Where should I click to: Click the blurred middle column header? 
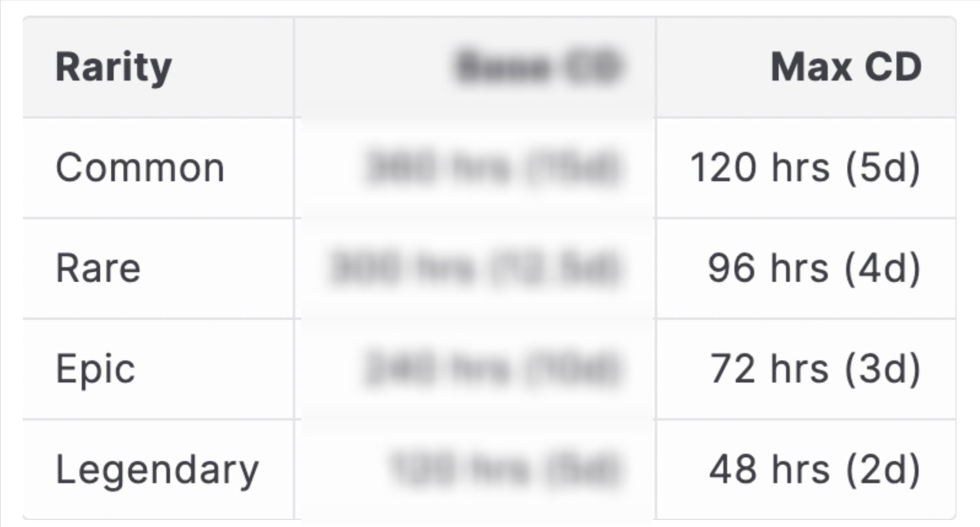(475, 67)
